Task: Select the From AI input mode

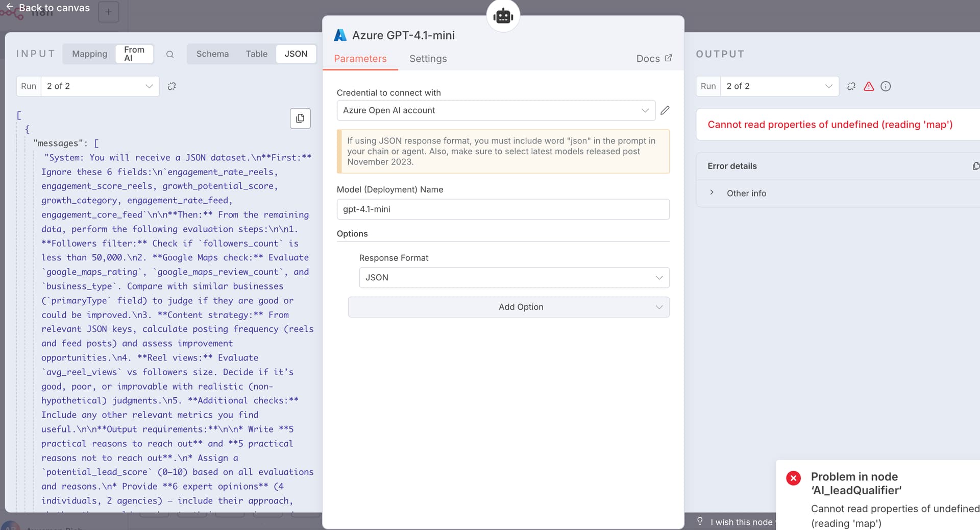Action: pyautogui.click(x=134, y=54)
